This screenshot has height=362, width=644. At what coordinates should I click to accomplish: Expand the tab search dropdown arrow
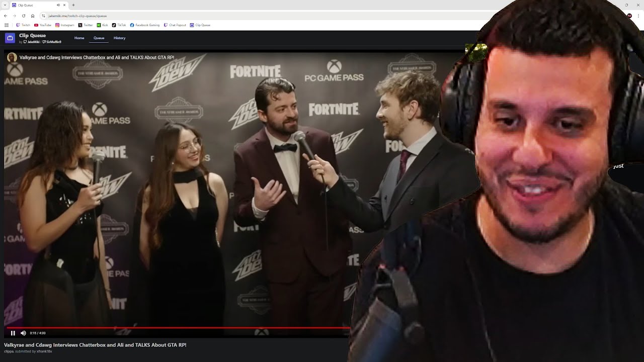point(5,5)
